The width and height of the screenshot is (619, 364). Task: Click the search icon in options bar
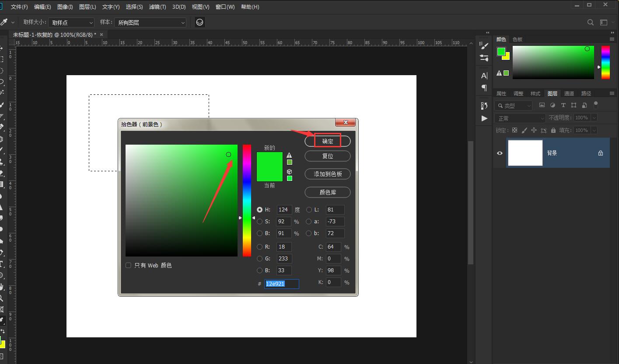[x=590, y=22]
